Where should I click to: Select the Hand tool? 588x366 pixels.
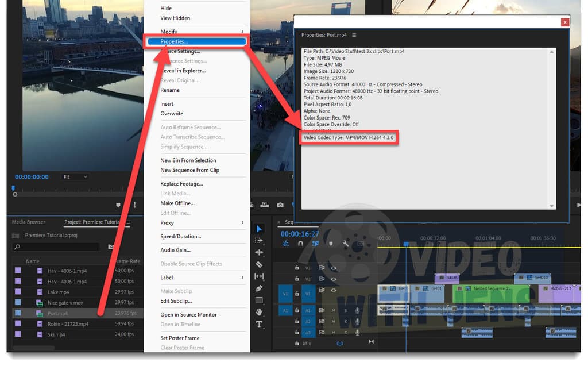click(259, 313)
